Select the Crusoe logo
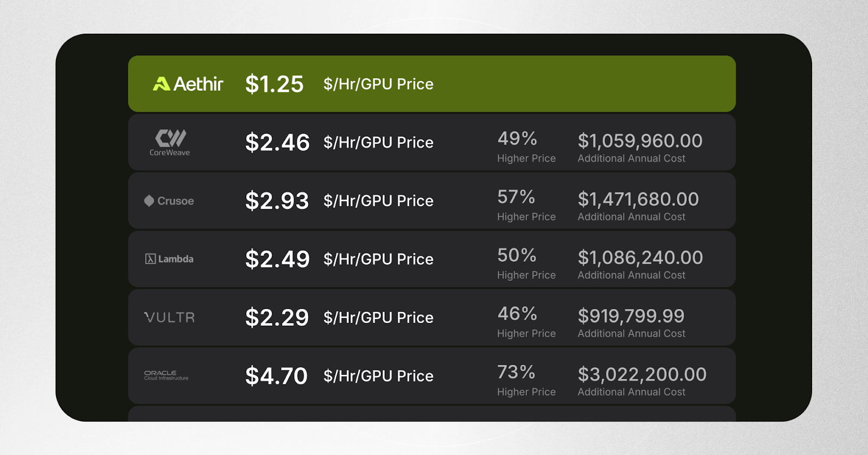The height and width of the screenshot is (455, 868). point(169,201)
